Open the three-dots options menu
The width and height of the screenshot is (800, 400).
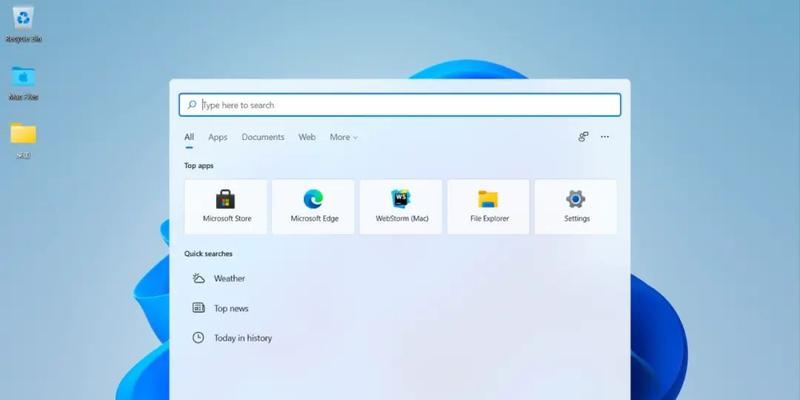tap(605, 137)
